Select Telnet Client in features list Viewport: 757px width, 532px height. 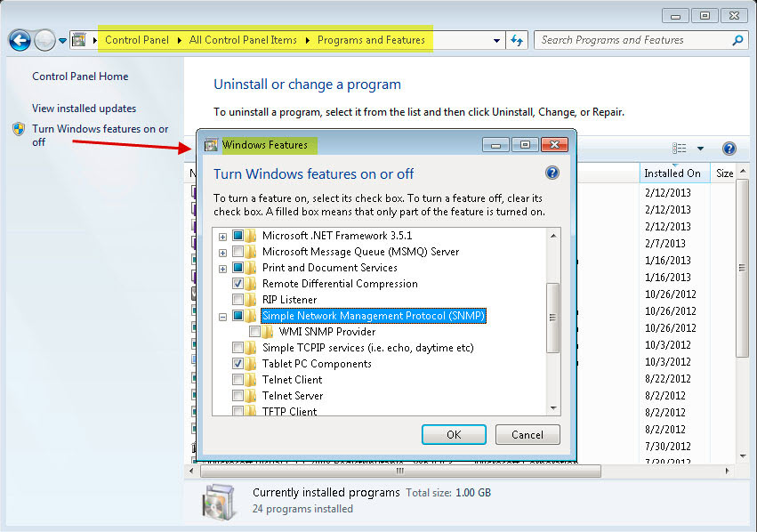pos(292,380)
